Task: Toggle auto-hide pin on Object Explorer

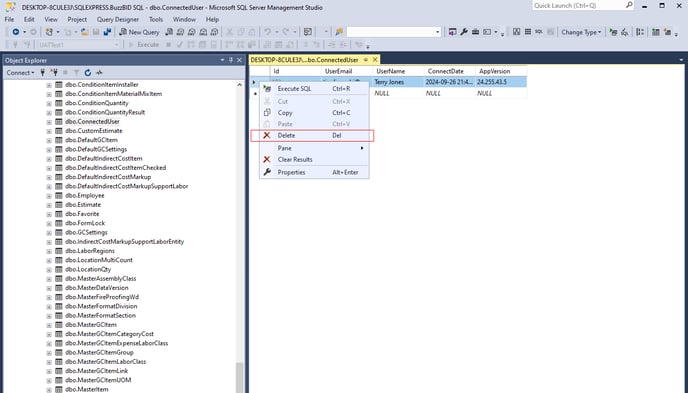Action: point(231,60)
